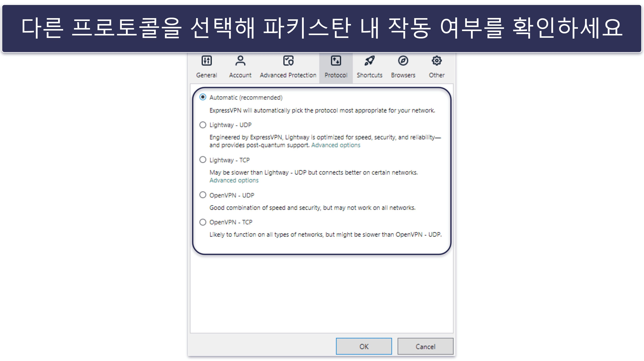Click 'Good combination of speed and security' description
Viewport: 644px width, 361px height.
(x=313, y=208)
